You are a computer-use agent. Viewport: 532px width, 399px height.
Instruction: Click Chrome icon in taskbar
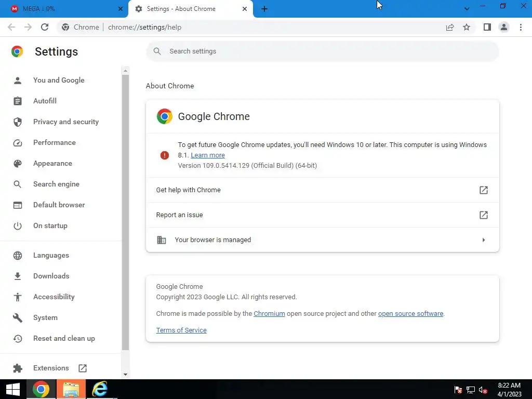click(x=41, y=389)
